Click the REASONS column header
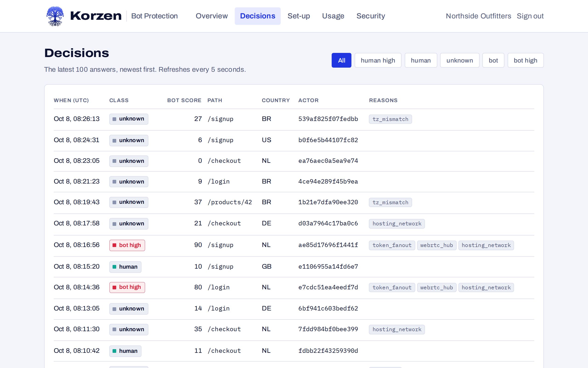 (x=383, y=100)
